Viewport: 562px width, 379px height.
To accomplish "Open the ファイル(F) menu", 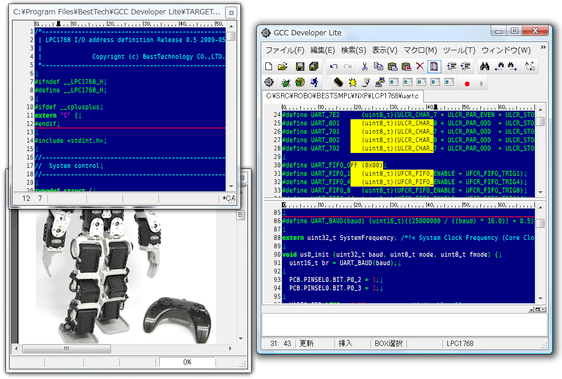I will click(285, 50).
